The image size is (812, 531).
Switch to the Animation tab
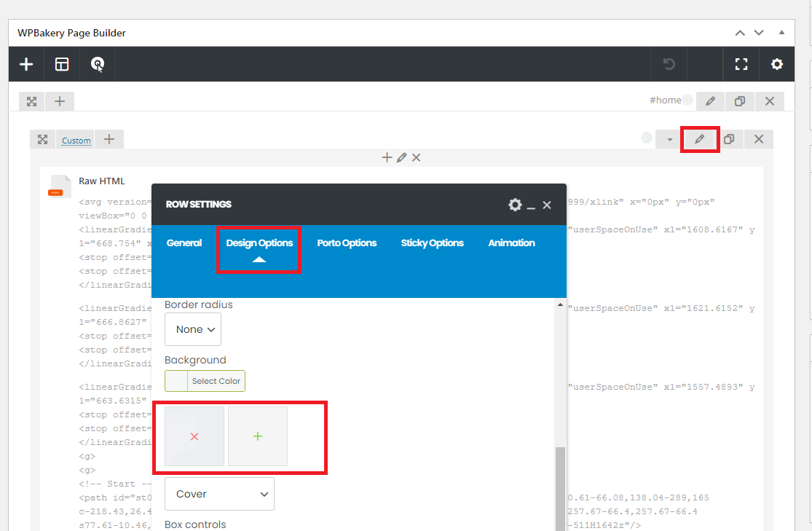[511, 243]
